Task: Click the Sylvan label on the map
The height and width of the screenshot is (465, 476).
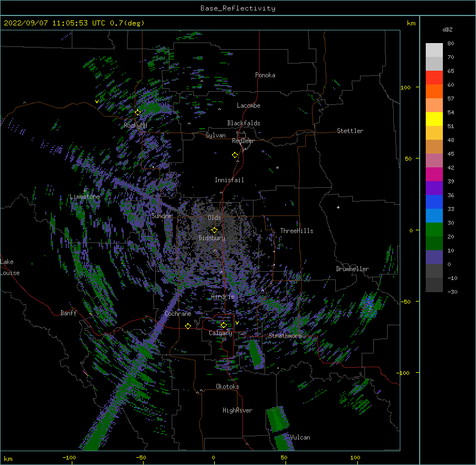Action: point(215,135)
